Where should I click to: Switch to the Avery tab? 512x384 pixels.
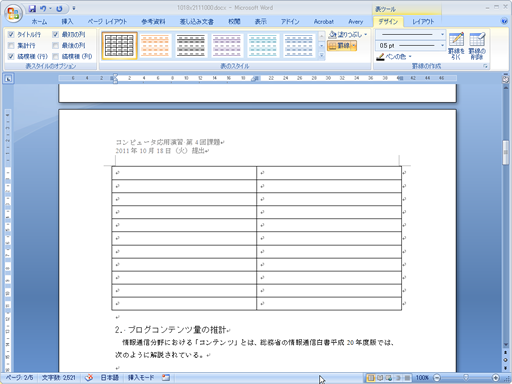pyautogui.click(x=356, y=22)
